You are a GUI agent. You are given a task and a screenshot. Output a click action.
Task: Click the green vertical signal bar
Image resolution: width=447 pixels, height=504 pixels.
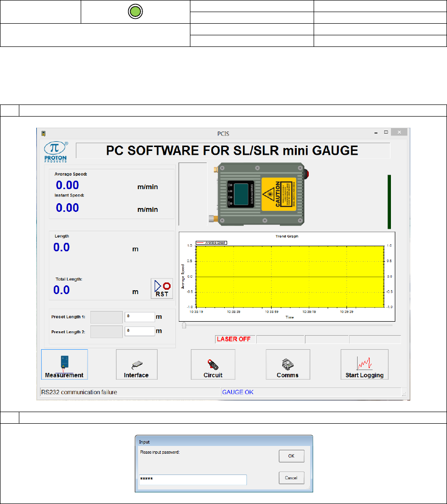389,202
